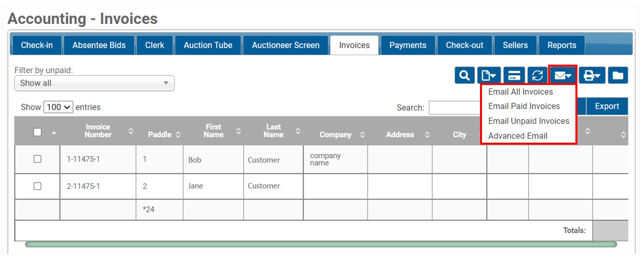Sort by Paddle column arrows
The width and height of the screenshot is (644, 259).
(x=178, y=135)
